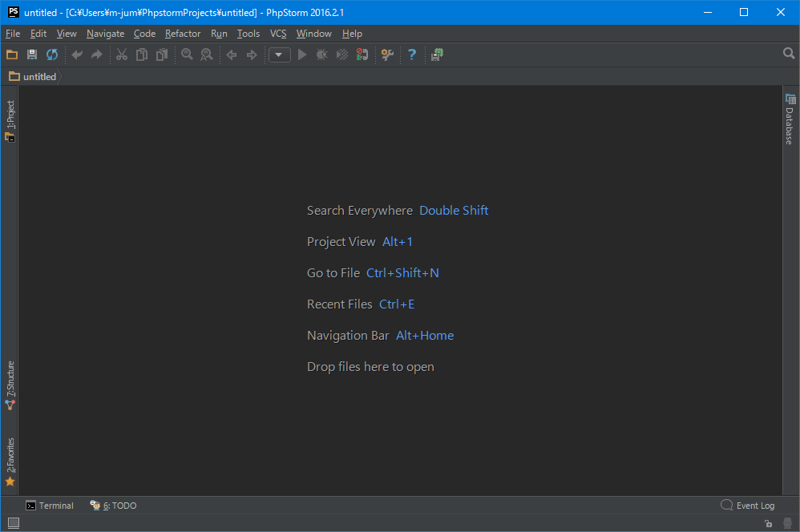The height and width of the screenshot is (532, 800).
Task: Click the Find magnifier icon in toolbar
Action: pyautogui.click(x=187, y=54)
